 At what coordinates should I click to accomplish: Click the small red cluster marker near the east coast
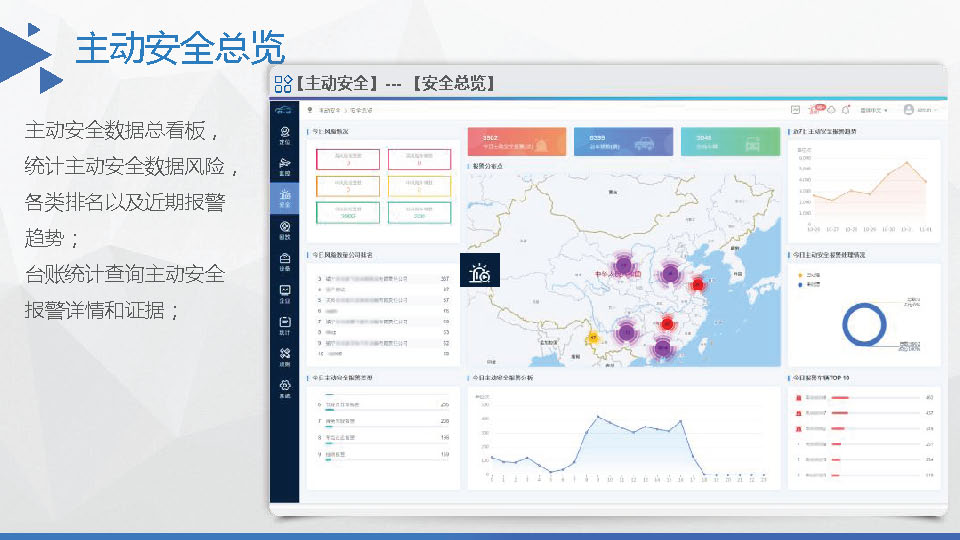[697, 284]
